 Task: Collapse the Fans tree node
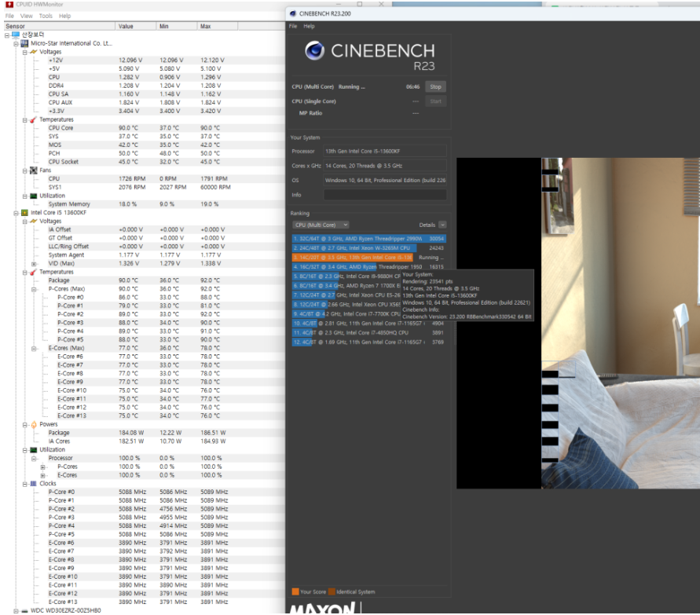25,171
